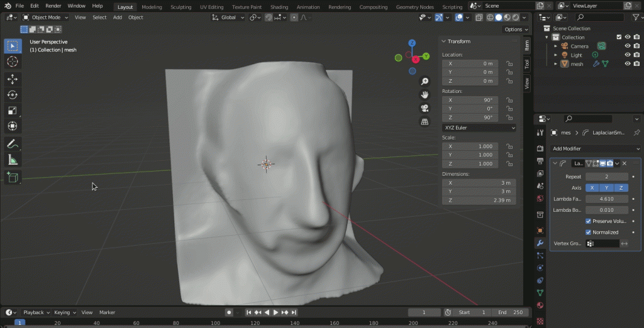Remove the Laplacian Smooth modifier

pyautogui.click(x=625, y=163)
